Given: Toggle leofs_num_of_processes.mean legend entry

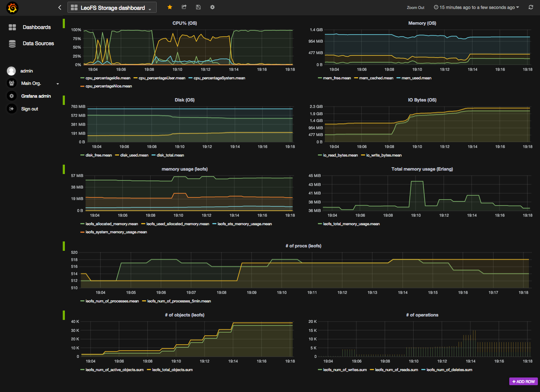Looking at the screenshot, I should pos(110,301).
